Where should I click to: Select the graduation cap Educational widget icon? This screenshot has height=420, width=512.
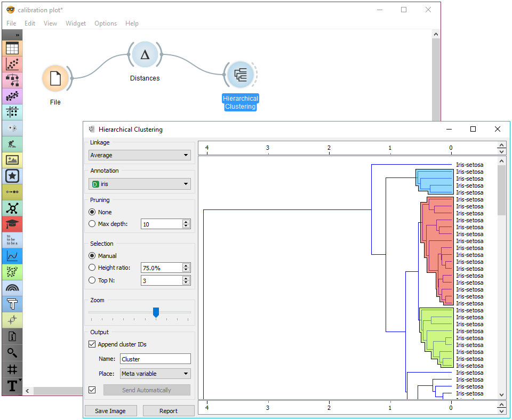coord(12,224)
